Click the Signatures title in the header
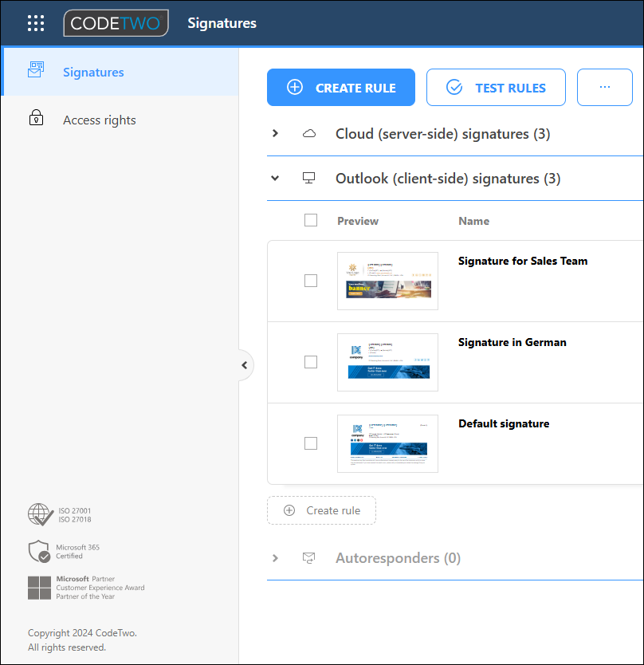The height and width of the screenshot is (665, 644). [x=222, y=23]
